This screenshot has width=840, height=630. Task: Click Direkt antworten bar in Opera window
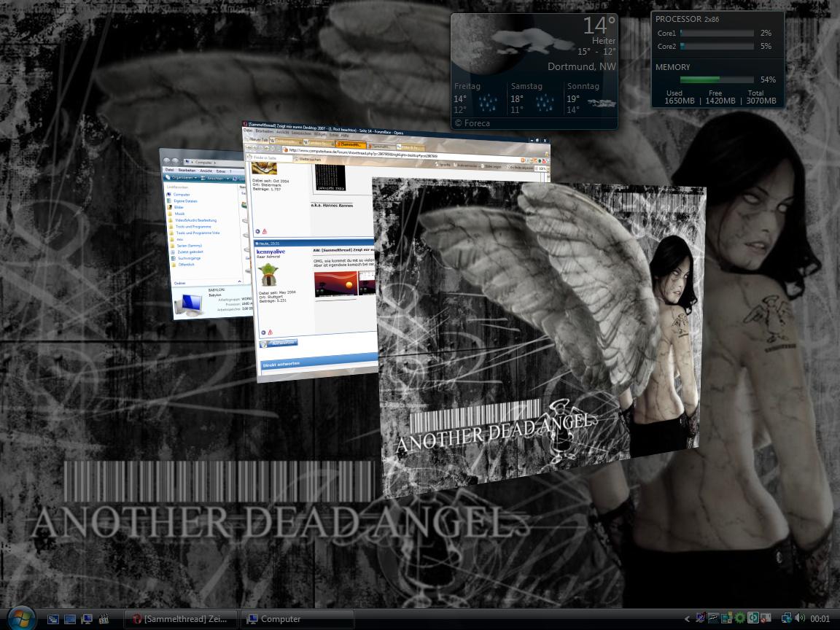319,362
